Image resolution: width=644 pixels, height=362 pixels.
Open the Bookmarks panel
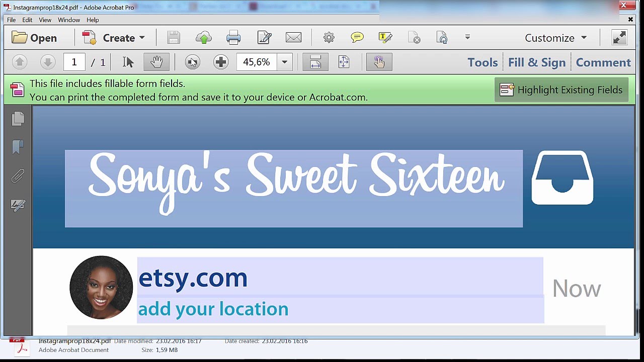[18, 147]
